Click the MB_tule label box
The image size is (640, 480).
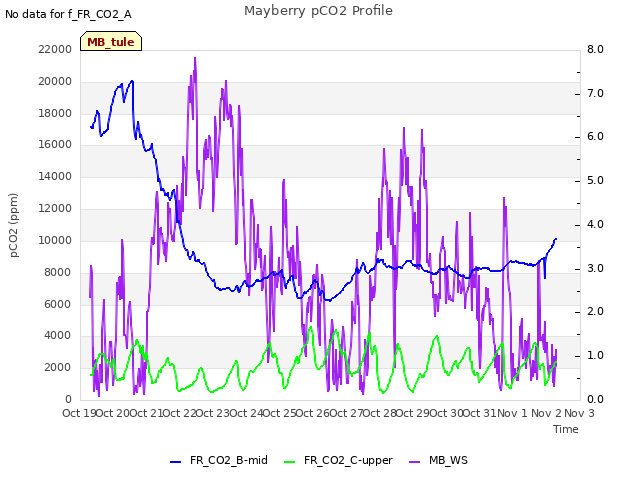(x=111, y=41)
